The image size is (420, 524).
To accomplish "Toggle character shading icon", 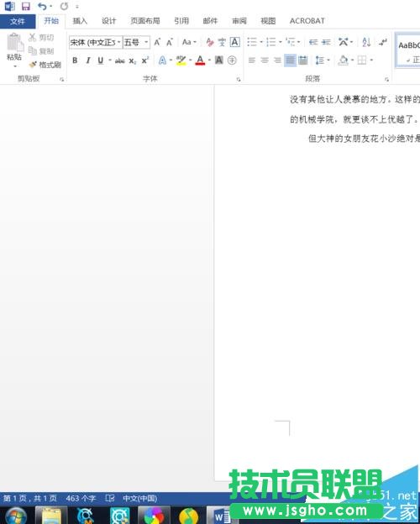I will click(219, 60).
